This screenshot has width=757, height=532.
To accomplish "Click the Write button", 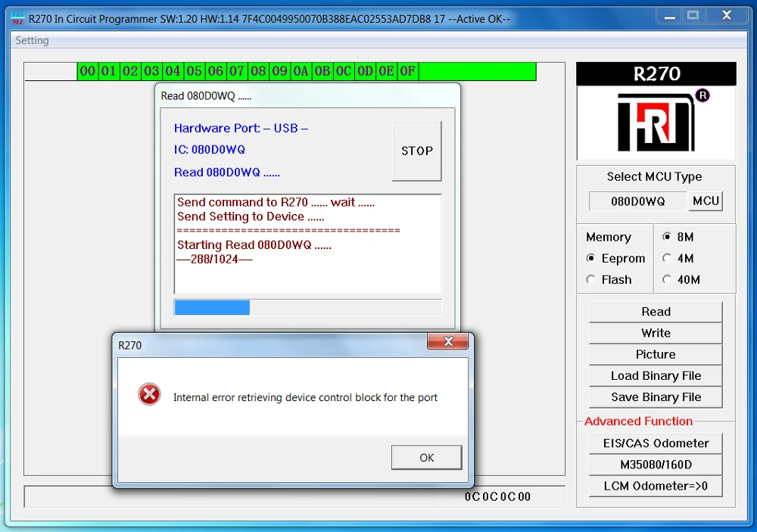I will pyautogui.click(x=656, y=333).
